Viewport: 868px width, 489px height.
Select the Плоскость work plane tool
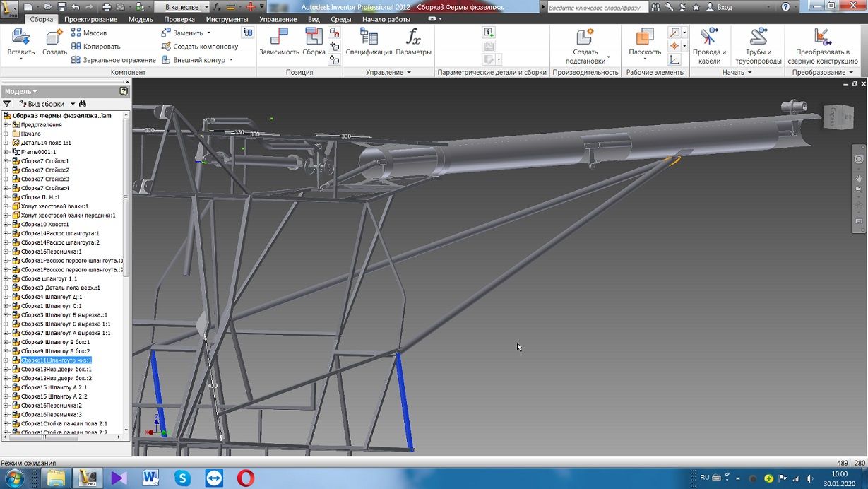click(x=644, y=37)
